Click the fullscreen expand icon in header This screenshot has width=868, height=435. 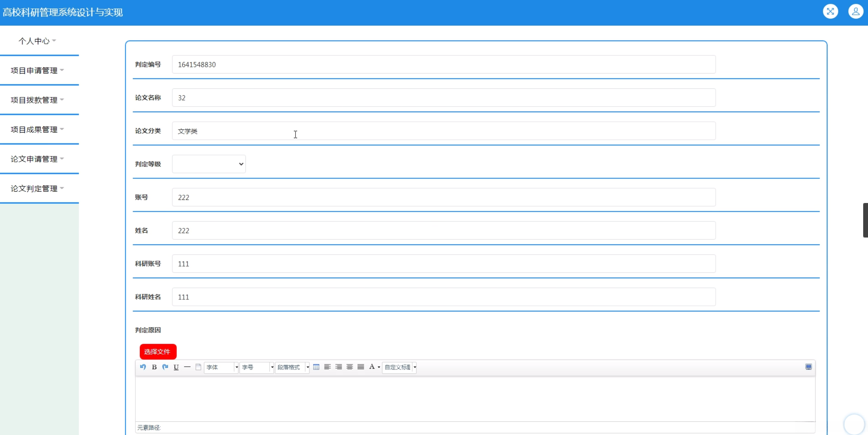pyautogui.click(x=830, y=12)
